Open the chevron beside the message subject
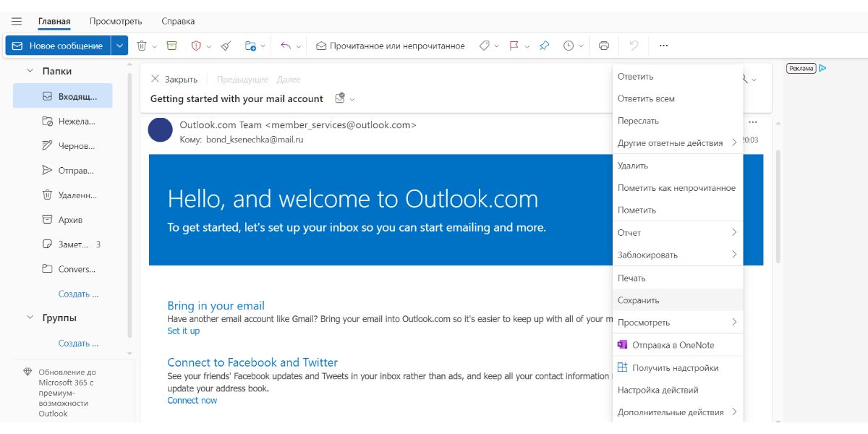The width and height of the screenshot is (868, 434). [x=352, y=99]
